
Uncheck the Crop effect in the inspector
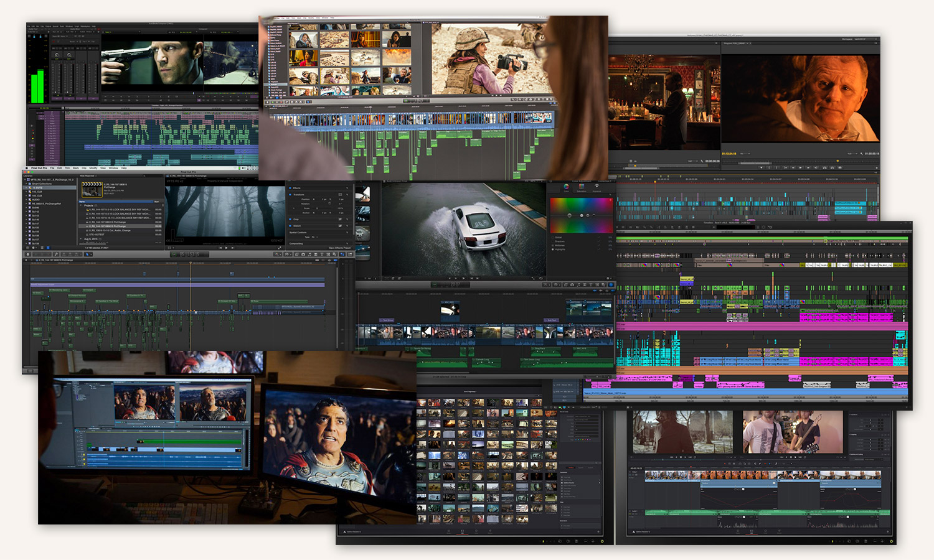(290, 219)
